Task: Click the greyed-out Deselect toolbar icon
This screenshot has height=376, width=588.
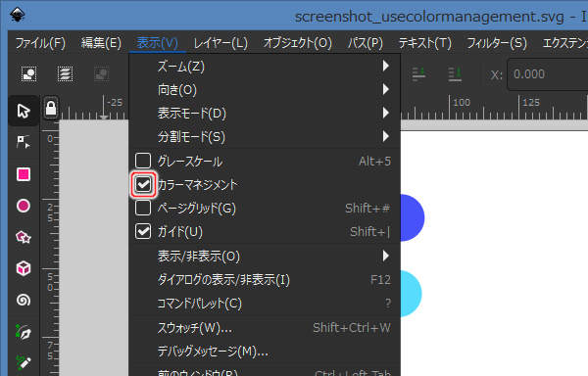Action: 101,74
